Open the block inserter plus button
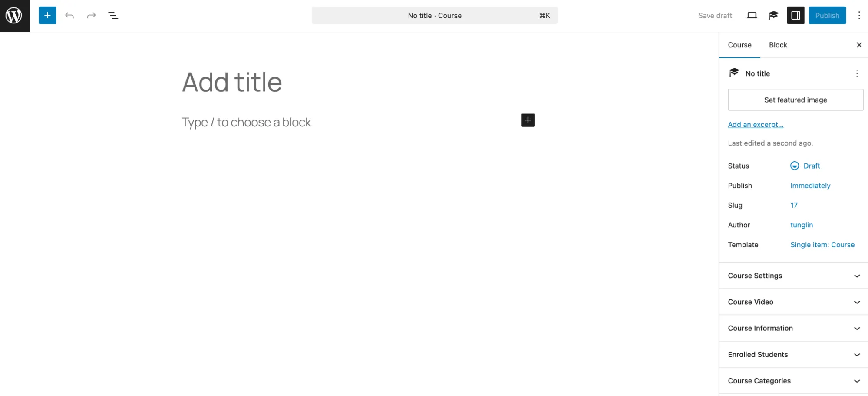The image size is (868, 396). [47, 16]
